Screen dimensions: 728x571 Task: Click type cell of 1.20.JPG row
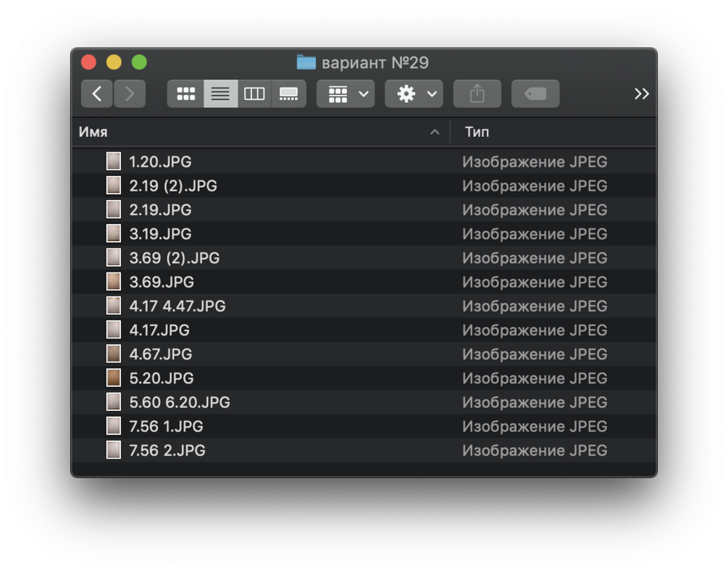(535, 162)
